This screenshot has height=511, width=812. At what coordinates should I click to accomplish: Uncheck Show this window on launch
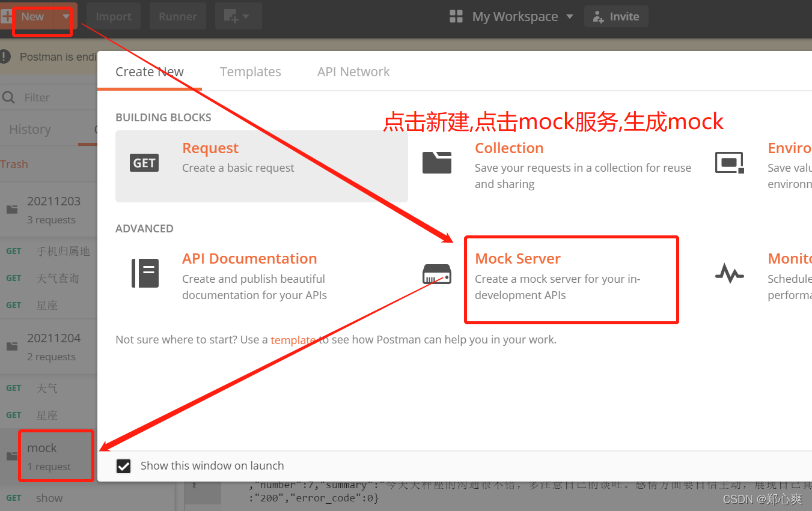123,466
